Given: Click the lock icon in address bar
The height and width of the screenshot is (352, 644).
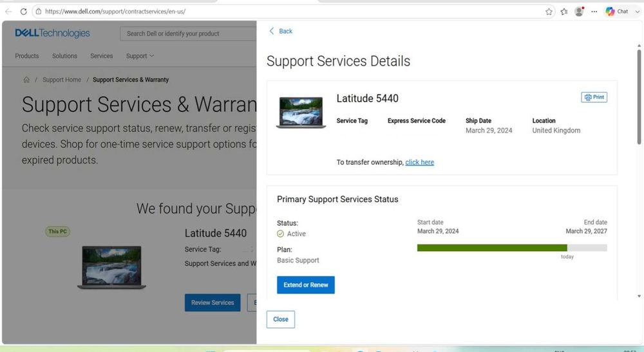Looking at the screenshot, I should [39, 12].
